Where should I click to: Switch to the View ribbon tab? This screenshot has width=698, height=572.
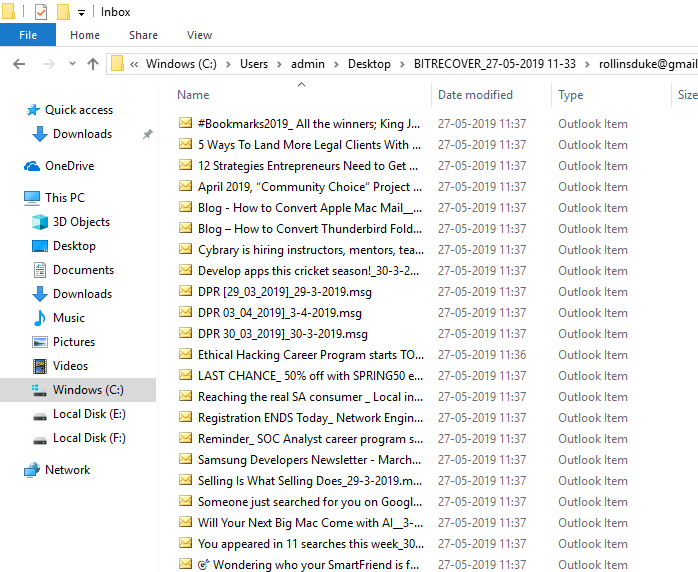coord(199,35)
